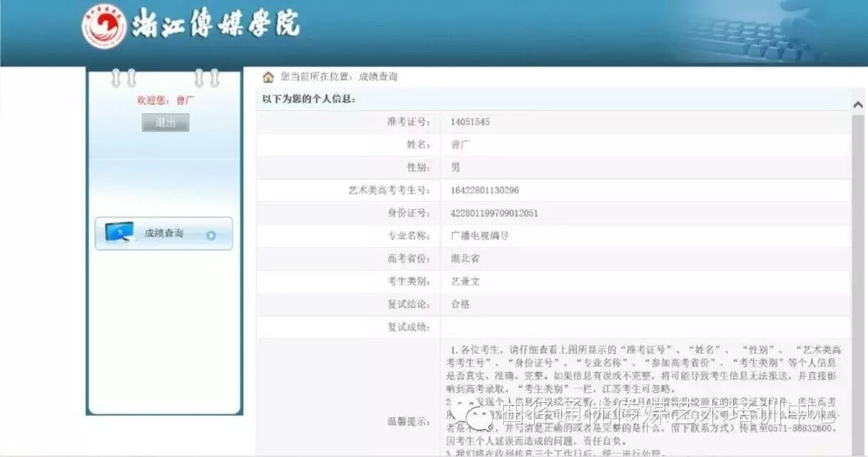Click the home icon beside 您当前所在位置
Image resolution: width=868 pixels, height=457 pixels.
point(268,77)
